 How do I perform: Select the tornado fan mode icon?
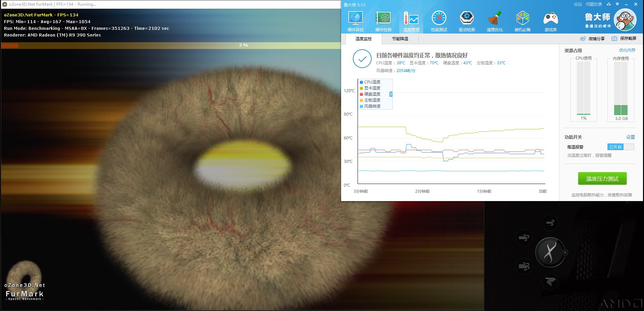click(550, 281)
